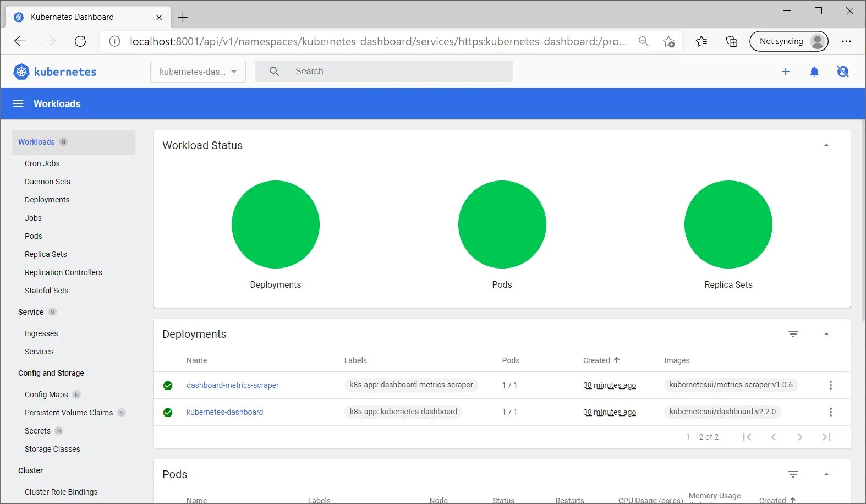Open browser Collections icon

[x=732, y=41]
